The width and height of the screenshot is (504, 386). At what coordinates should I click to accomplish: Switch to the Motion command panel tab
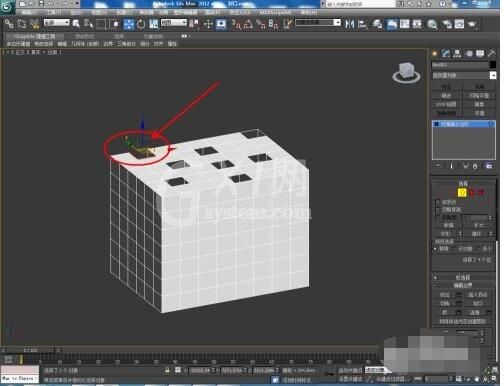(x=469, y=54)
